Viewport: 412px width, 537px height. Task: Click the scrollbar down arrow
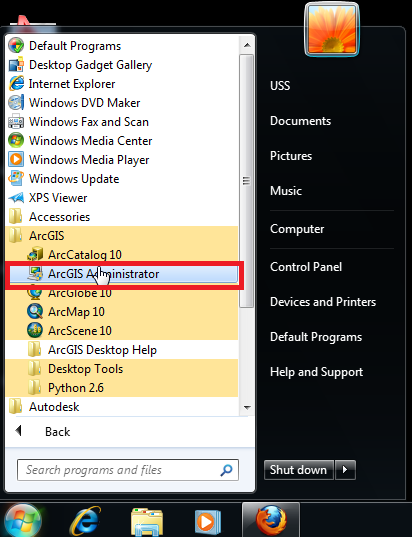pos(247,408)
